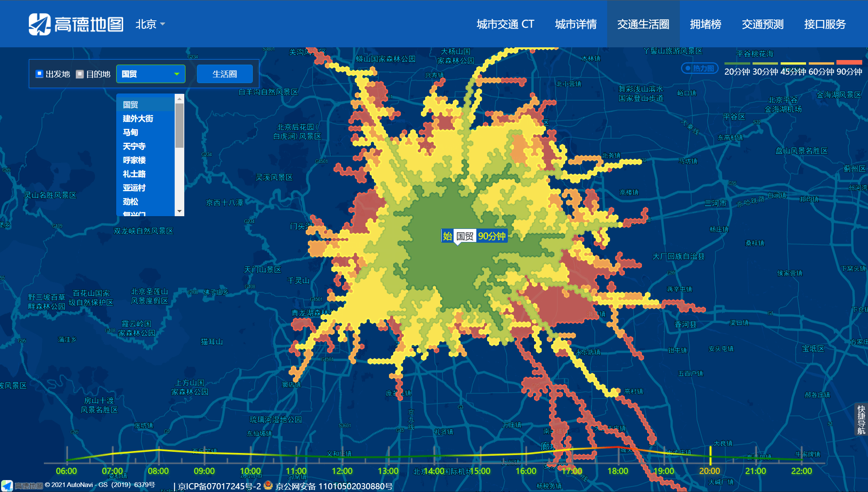Select 礼士路 in the dropdown list

(145, 174)
